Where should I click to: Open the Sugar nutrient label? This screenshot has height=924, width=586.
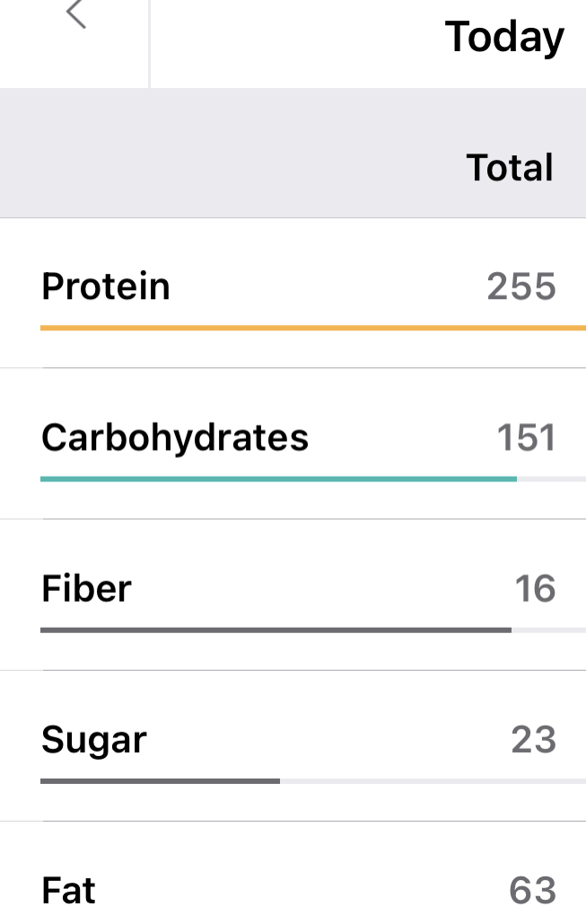tap(93, 740)
